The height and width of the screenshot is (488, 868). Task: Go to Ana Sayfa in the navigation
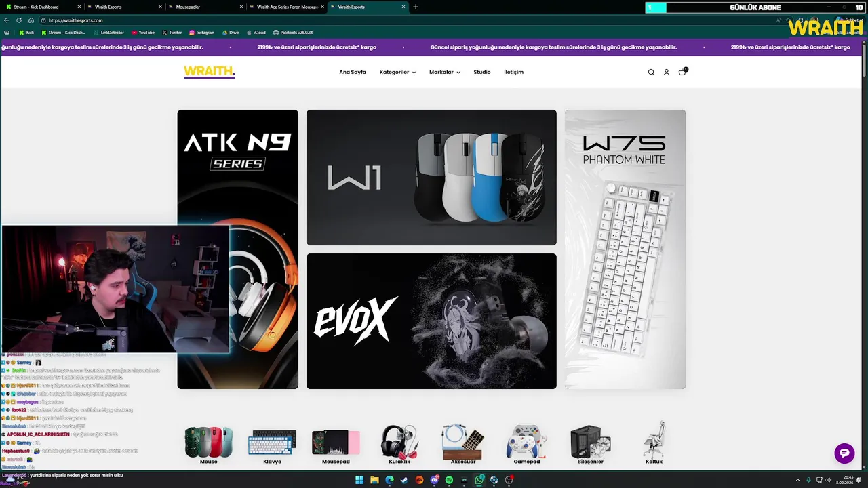click(353, 73)
